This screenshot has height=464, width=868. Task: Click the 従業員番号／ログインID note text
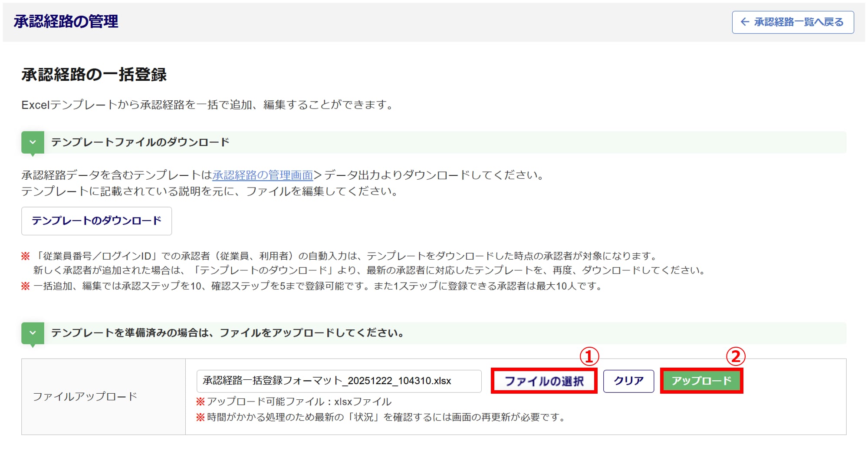347,256
